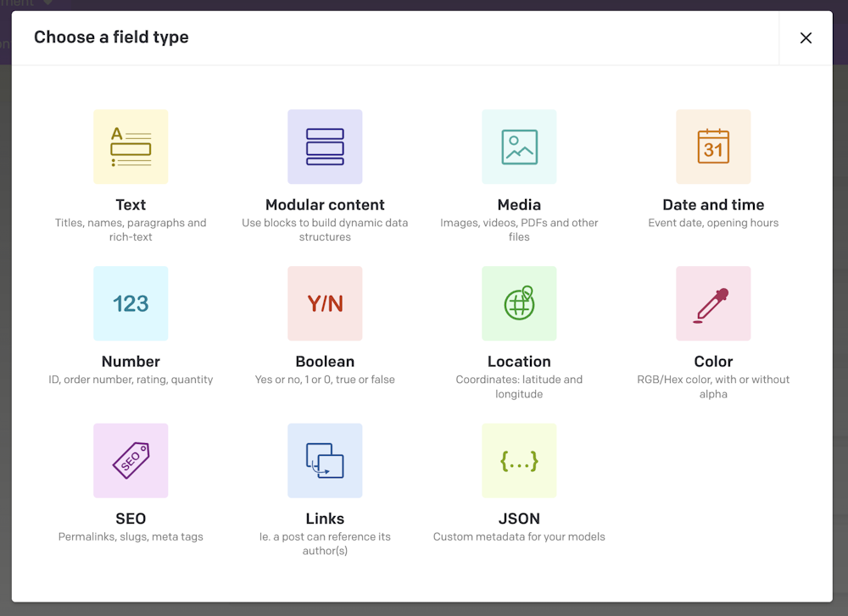The image size is (848, 616).
Task: Click the "JSON" label text
Action: 519,519
